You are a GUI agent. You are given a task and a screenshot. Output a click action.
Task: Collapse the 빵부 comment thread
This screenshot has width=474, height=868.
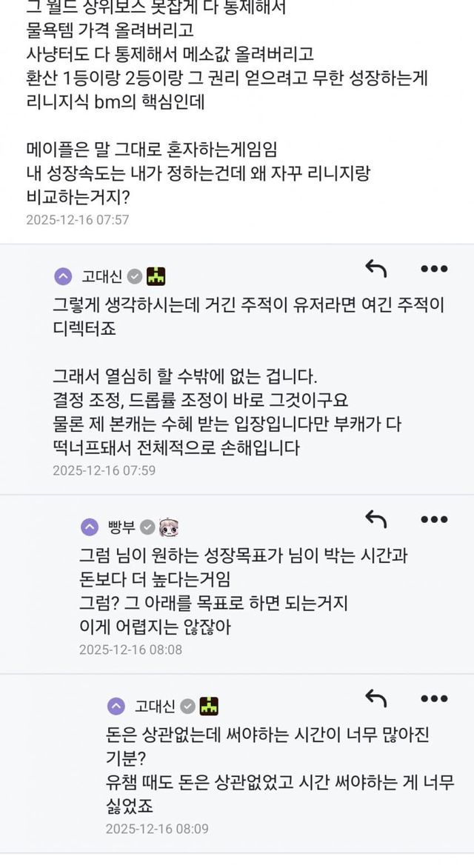[90, 527]
